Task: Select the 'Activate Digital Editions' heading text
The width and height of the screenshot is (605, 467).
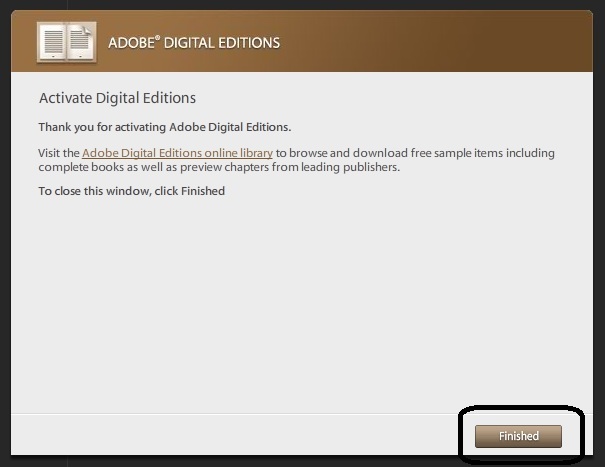Action: 118,98
